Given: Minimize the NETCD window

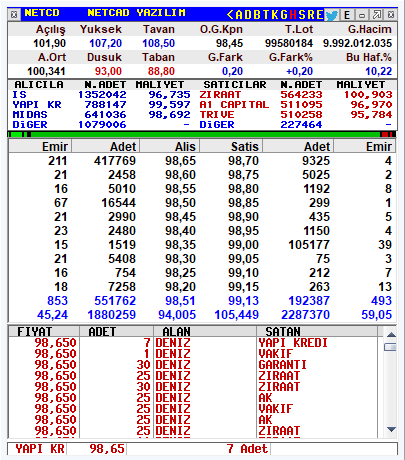Looking at the screenshot, I should point(362,15).
